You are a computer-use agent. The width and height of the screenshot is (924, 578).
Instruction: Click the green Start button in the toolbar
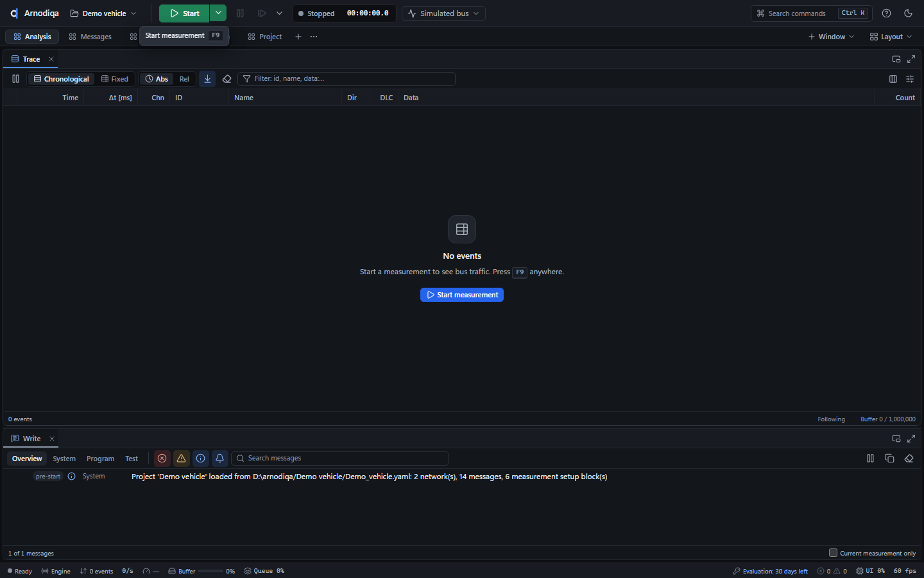tap(184, 13)
